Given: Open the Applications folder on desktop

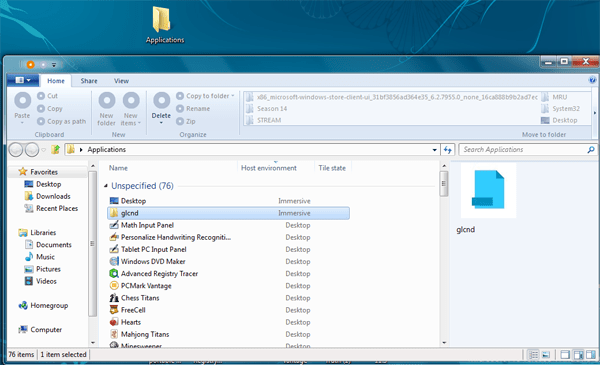Looking at the screenshot, I should pos(165,24).
